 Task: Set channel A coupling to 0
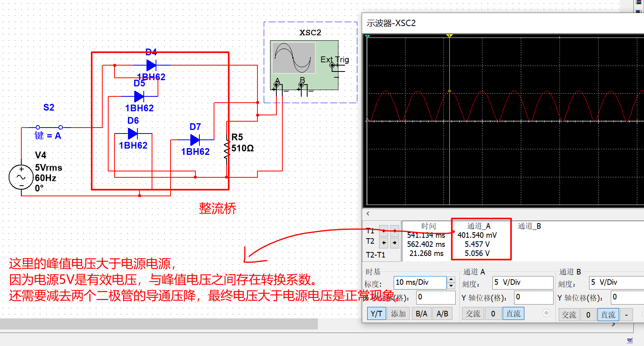click(x=493, y=314)
